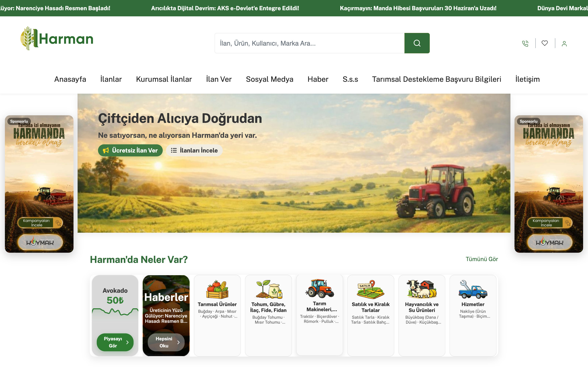
Task: Click the search magnifier button
Action: (x=417, y=43)
